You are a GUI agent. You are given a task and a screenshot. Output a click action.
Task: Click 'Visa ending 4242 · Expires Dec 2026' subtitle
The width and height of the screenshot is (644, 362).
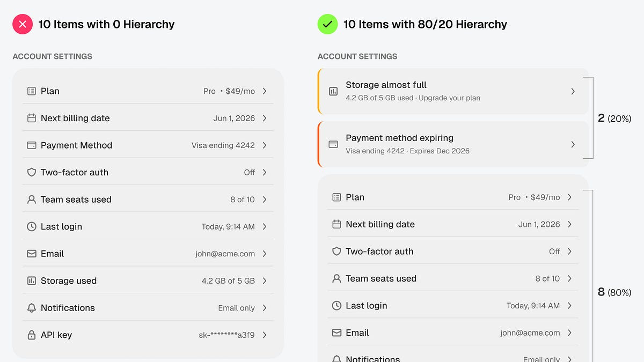point(407,151)
